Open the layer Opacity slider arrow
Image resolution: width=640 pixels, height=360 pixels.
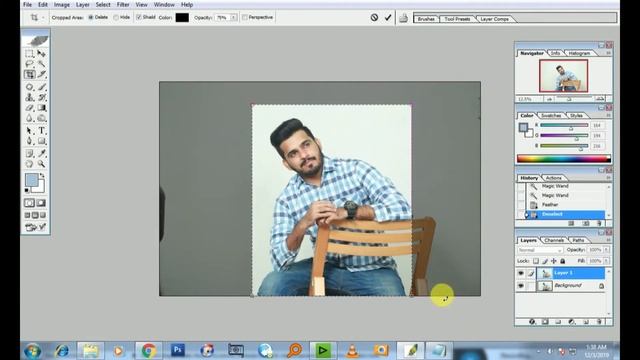(607, 249)
